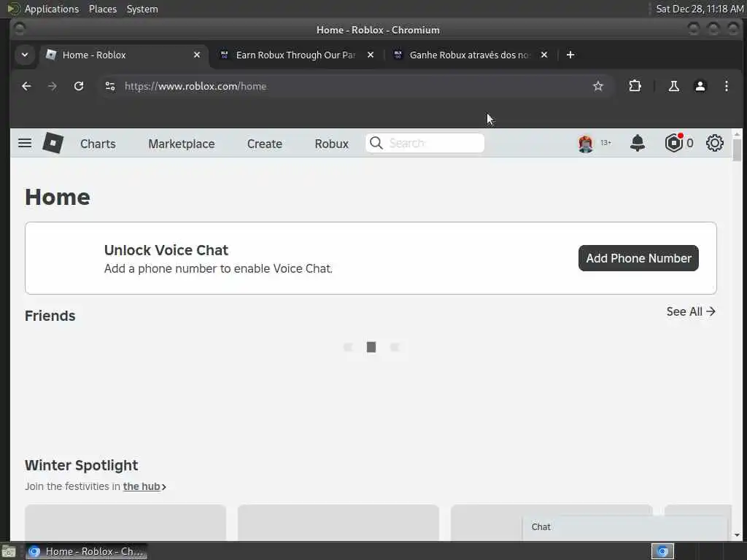Go back with the browser back arrow

[x=26, y=86]
